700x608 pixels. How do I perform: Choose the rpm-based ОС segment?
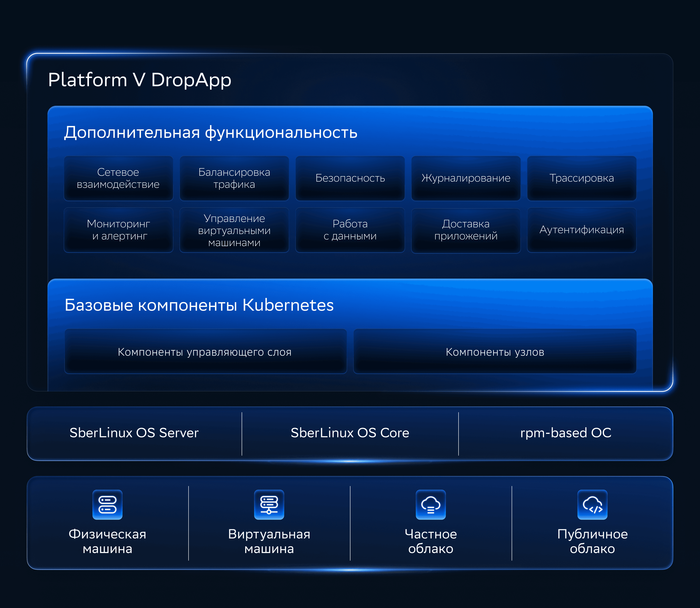coord(566,433)
